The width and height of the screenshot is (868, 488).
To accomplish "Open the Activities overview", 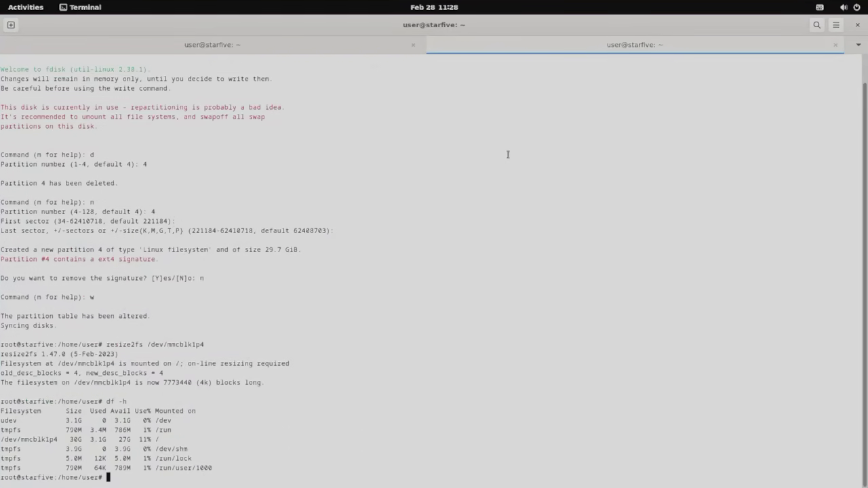I will point(25,7).
